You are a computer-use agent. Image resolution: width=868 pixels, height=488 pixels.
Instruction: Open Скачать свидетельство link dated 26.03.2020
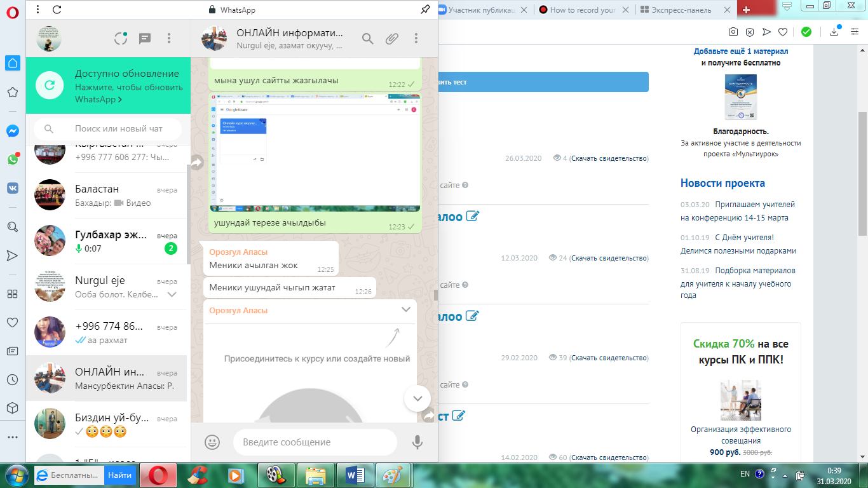[x=609, y=158]
